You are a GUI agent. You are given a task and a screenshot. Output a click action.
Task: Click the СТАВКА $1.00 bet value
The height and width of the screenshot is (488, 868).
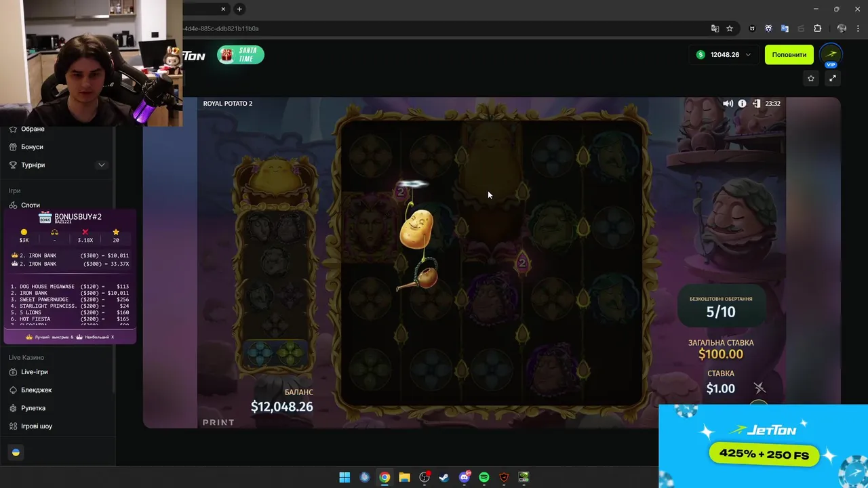(x=720, y=388)
